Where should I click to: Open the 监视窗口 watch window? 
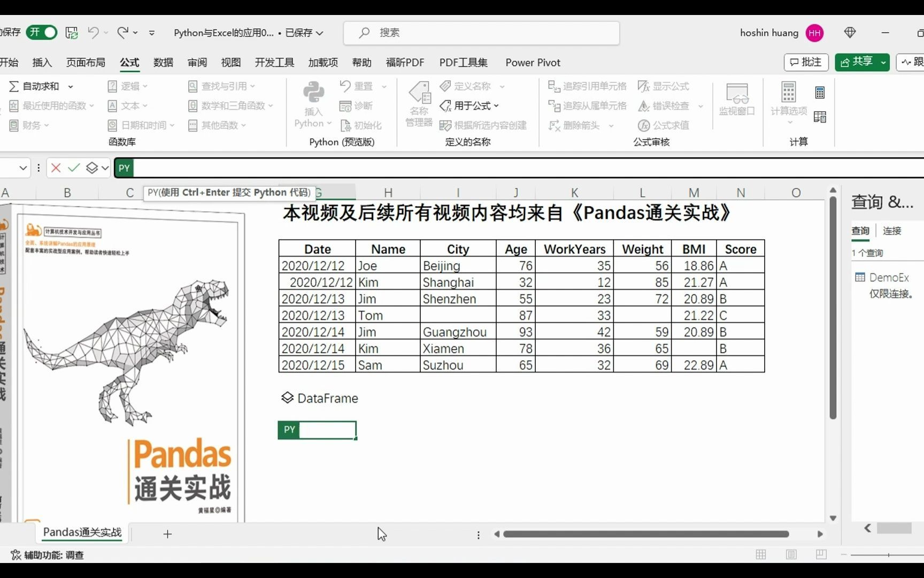(736, 100)
